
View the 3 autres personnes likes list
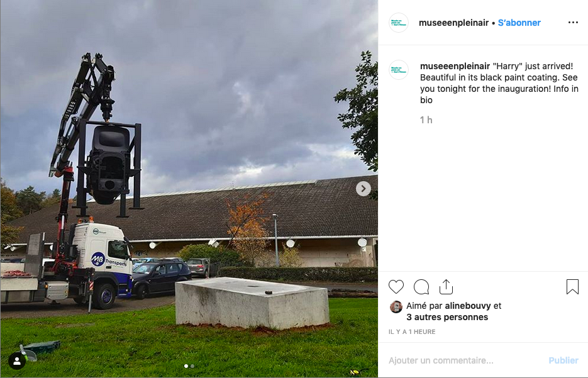(x=447, y=317)
